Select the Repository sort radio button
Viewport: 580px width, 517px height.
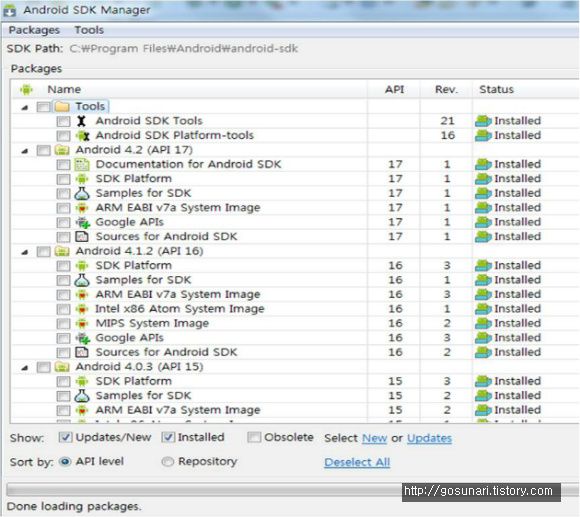pos(168,462)
